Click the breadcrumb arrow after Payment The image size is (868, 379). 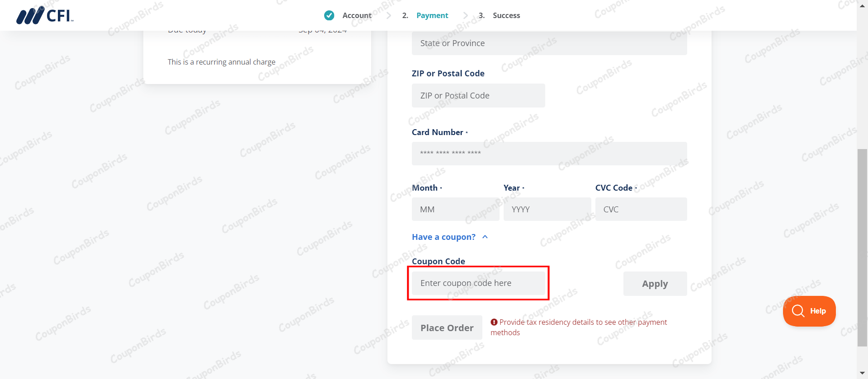466,15
